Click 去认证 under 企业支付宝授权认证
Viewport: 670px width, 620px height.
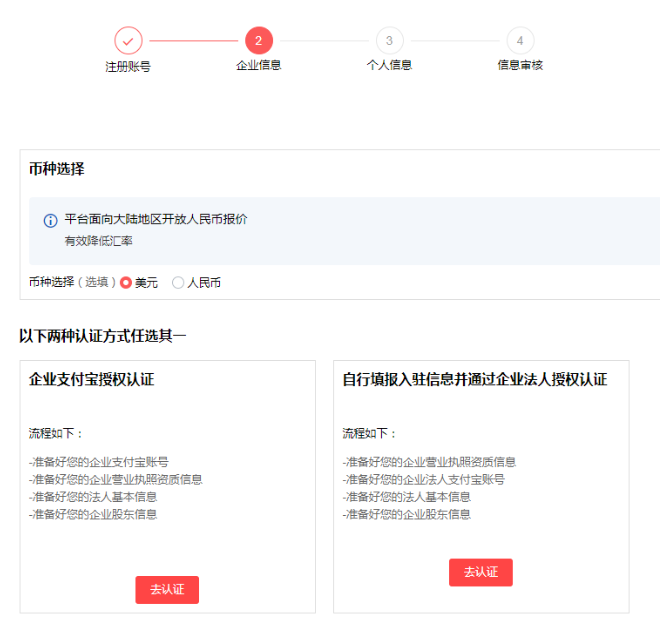[x=167, y=590]
